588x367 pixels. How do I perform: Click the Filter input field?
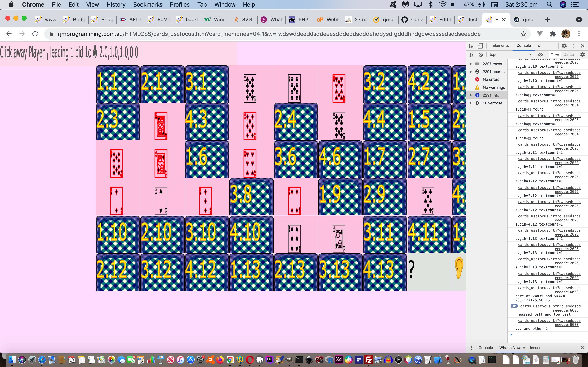coord(555,55)
